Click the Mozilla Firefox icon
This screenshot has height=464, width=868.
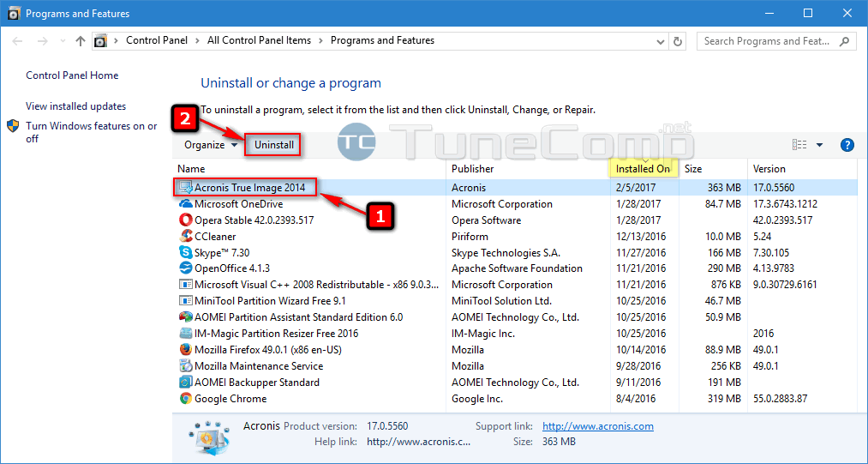click(x=185, y=350)
